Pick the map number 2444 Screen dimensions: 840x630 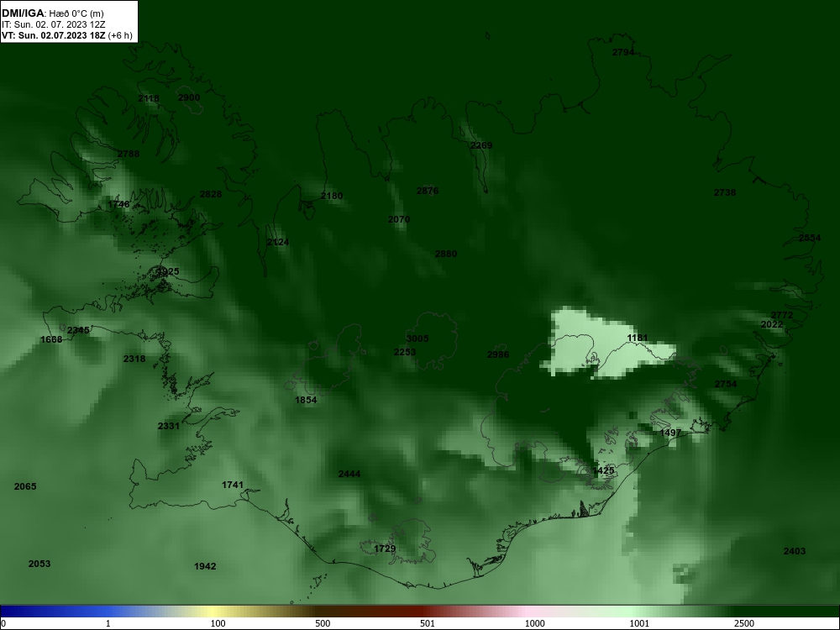click(349, 474)
